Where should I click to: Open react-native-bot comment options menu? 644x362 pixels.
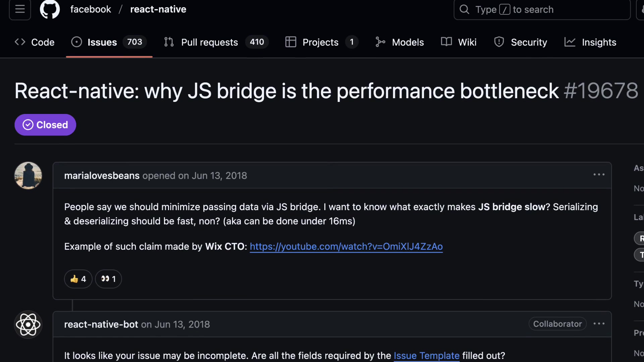(x=599, y=323)
